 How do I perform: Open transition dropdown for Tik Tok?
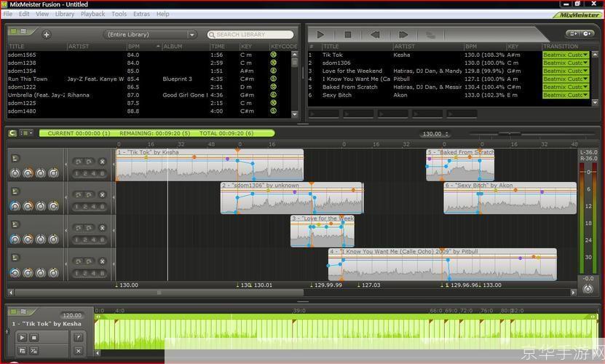pos(566,55)
